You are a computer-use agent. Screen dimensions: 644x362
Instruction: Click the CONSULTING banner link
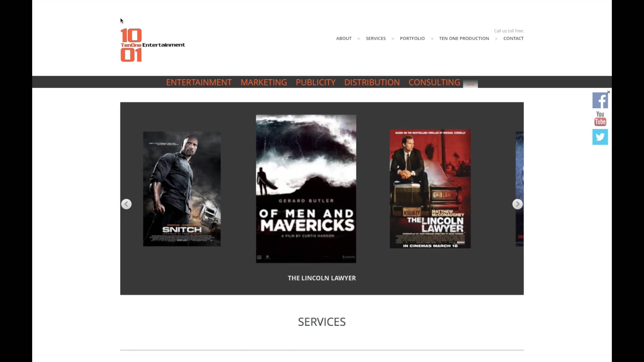click(x=434, y=82)
